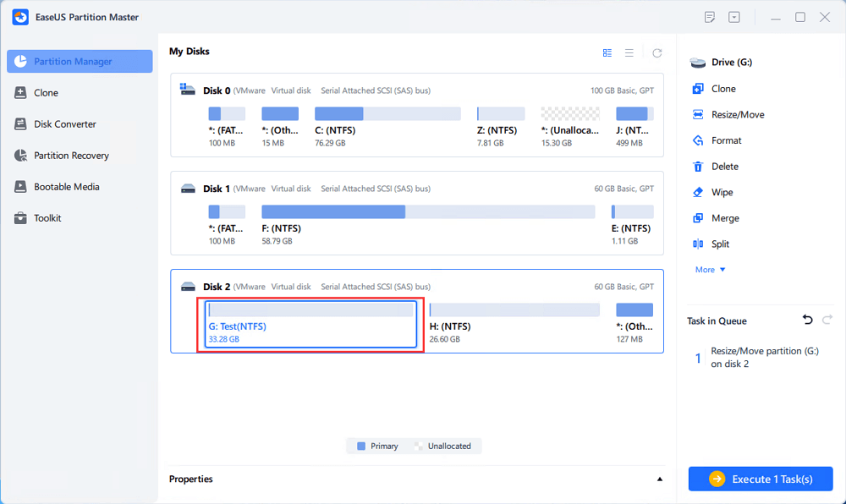Go to Partition Recovery section

(x=71, y=156)
